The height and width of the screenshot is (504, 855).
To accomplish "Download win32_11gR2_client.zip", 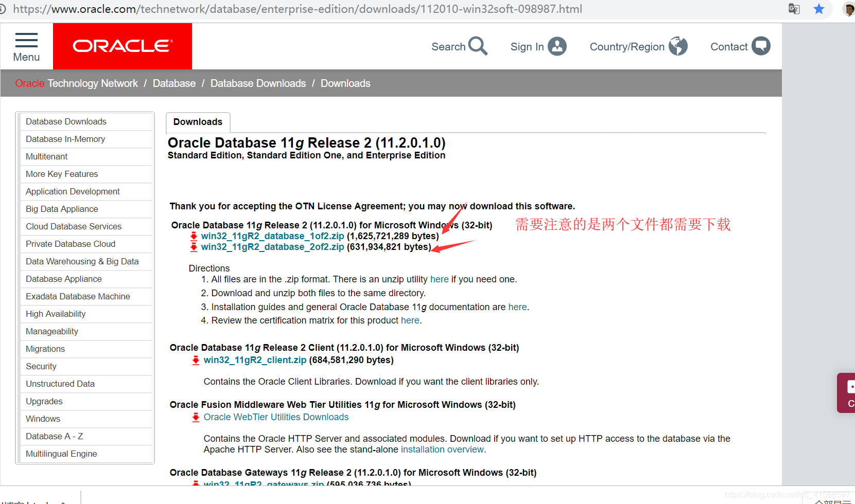I will click(255, 360).
